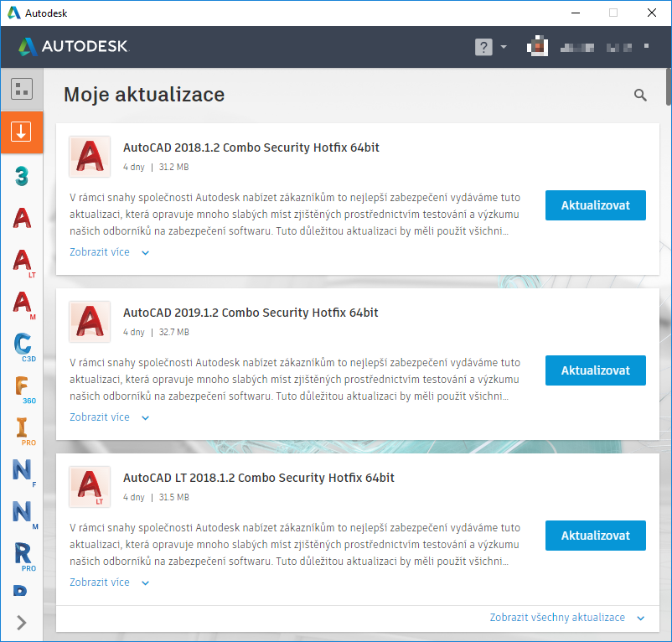
Task: Click the search magnifier icon
Action: (640, 96)
